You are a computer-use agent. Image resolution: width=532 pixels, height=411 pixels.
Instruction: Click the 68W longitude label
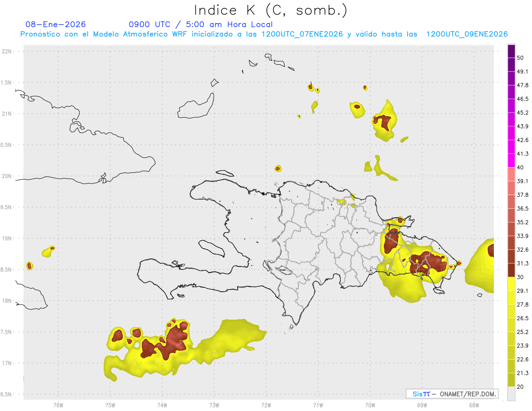tap(474, 405)
